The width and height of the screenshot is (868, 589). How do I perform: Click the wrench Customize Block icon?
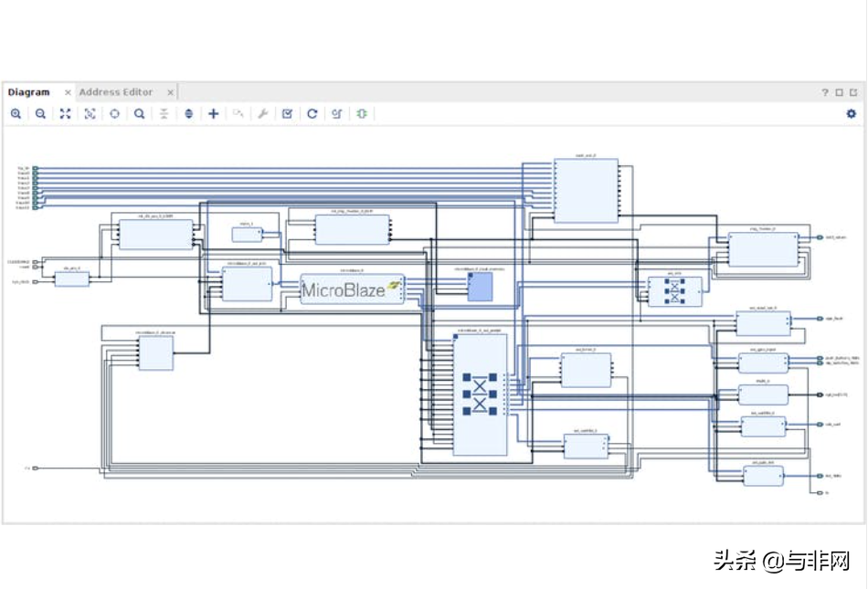tap(263, 114)
